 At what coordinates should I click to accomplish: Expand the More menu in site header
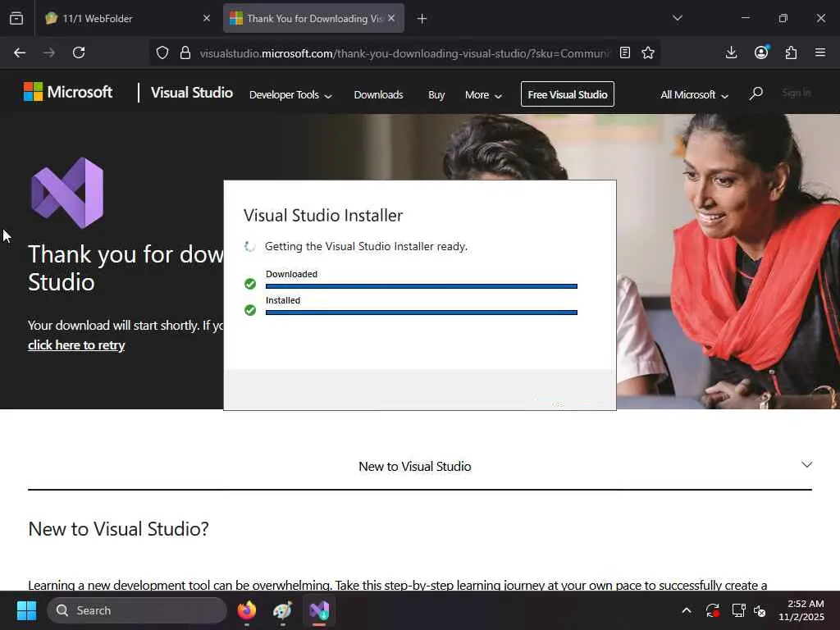click(x=483, y=95)
